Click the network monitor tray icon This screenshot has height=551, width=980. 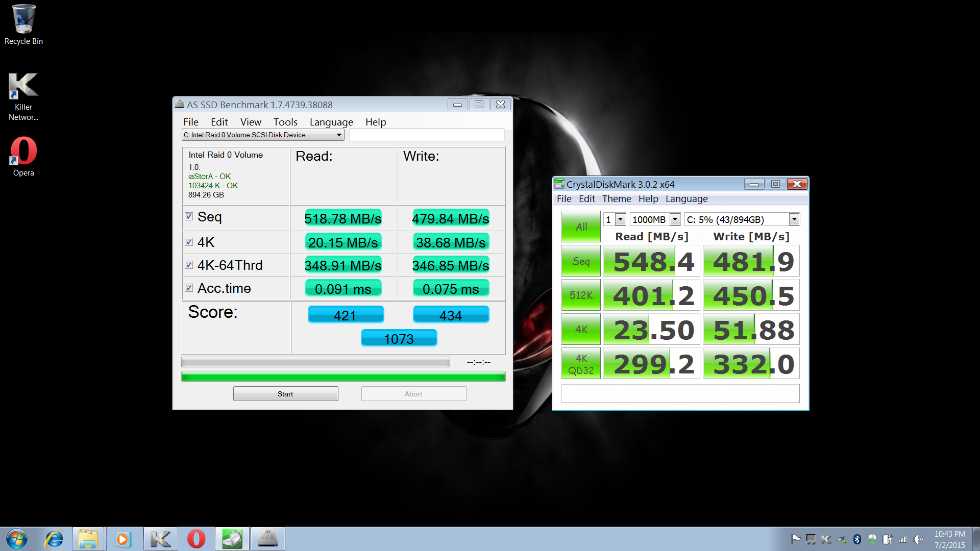point(811,539)
